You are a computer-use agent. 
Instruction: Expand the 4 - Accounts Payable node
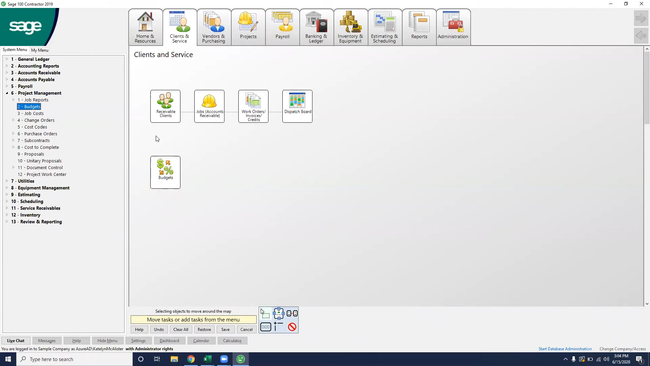tap(7, 80)
